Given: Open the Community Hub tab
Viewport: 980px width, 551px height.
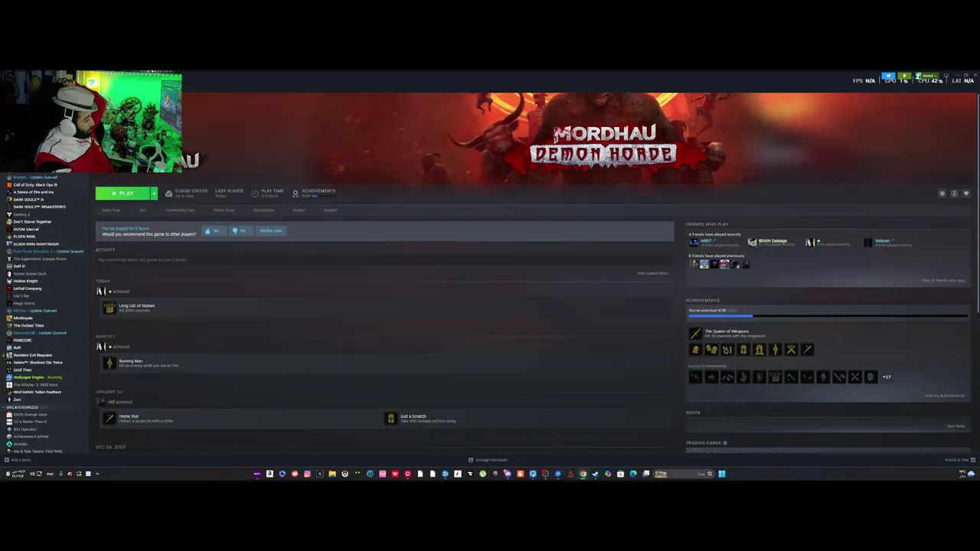Looking at the screenshot, I should coord(180,210).
